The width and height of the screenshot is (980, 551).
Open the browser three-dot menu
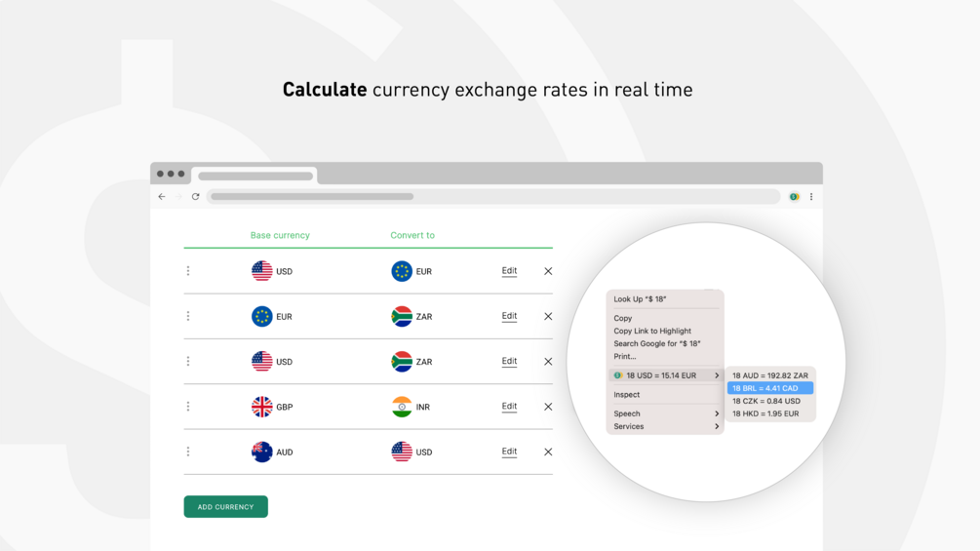pyautogui.click(x=811, y=197)
